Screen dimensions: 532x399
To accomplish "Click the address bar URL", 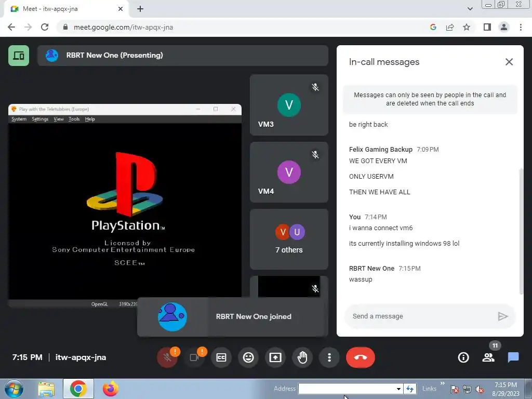I will tap(123, 27).
